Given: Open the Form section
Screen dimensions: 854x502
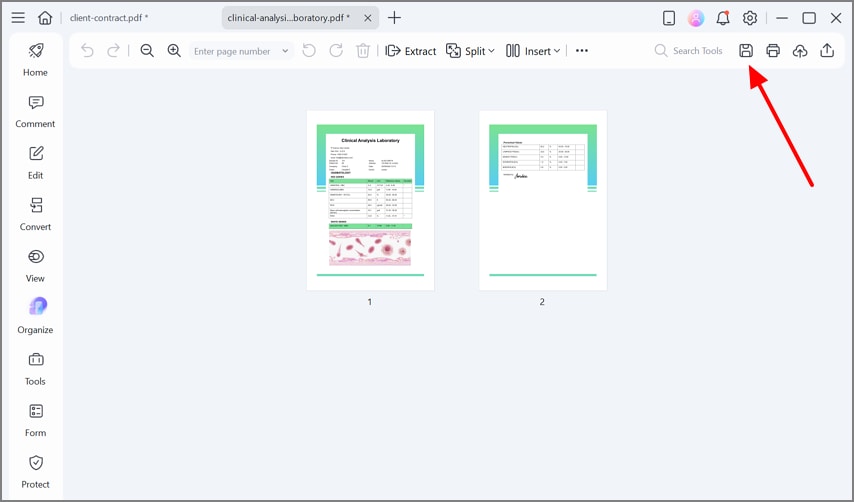Looking at the screenshot, I should coord(35,420).
